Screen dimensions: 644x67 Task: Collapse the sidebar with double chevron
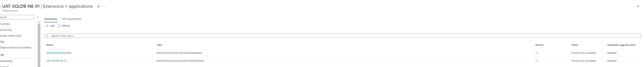[x=37, y=17]
